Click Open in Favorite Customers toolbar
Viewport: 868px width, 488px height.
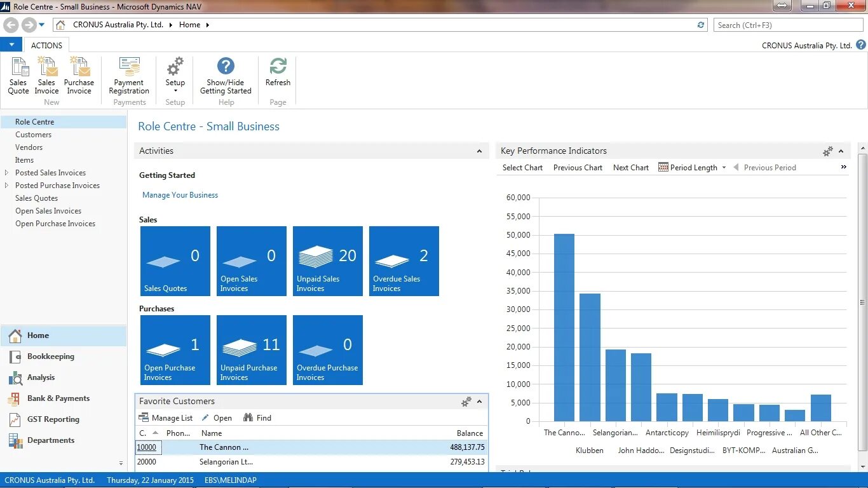pos(217,418)
